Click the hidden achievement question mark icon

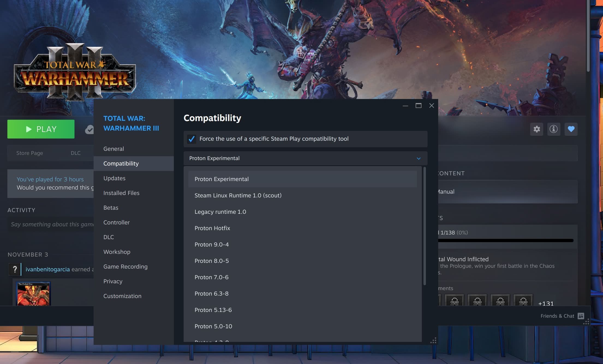[15, 269]
